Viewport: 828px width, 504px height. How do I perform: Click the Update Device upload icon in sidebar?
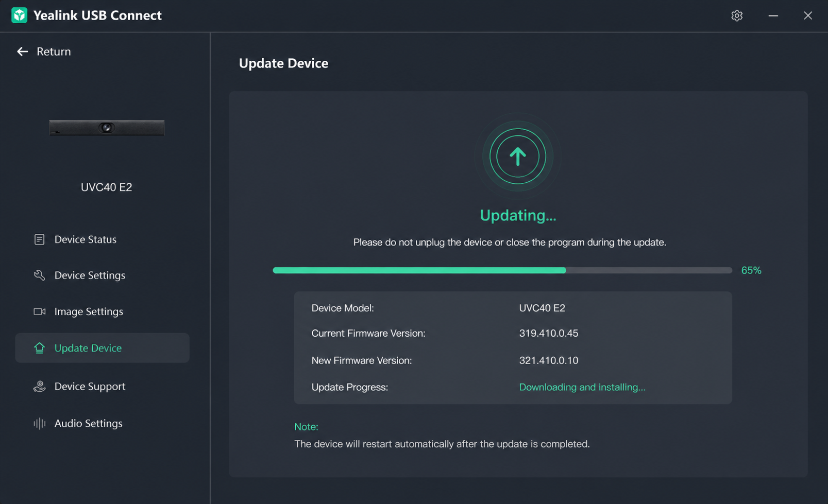(39, 348)
